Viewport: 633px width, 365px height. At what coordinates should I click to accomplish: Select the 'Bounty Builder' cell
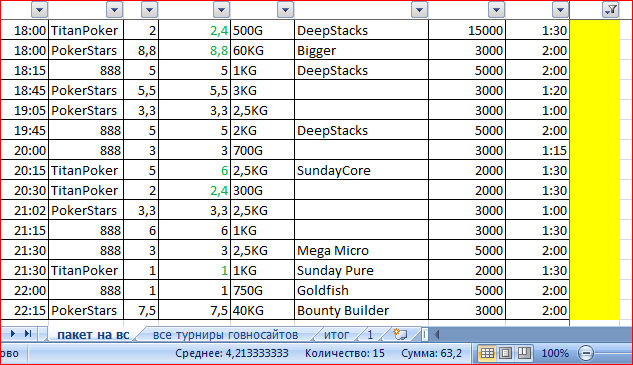tap(361, 310)
